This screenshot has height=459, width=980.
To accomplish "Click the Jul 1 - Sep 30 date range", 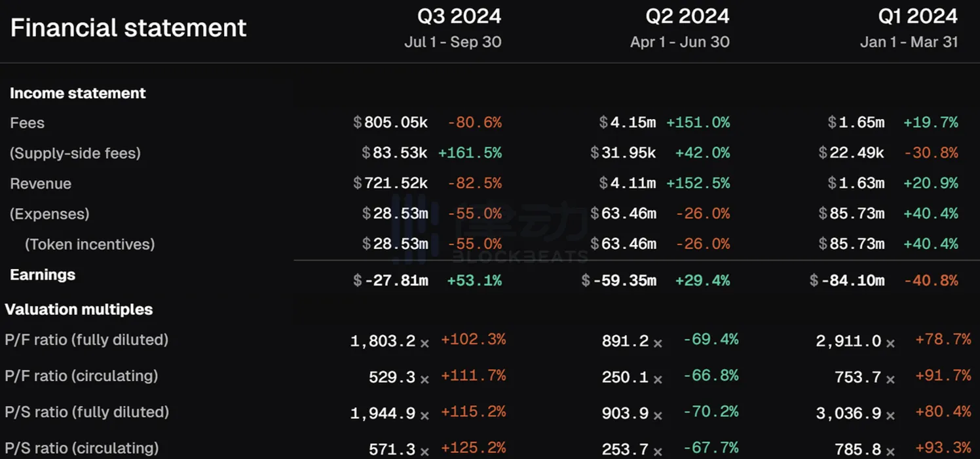I will [453, 42].
